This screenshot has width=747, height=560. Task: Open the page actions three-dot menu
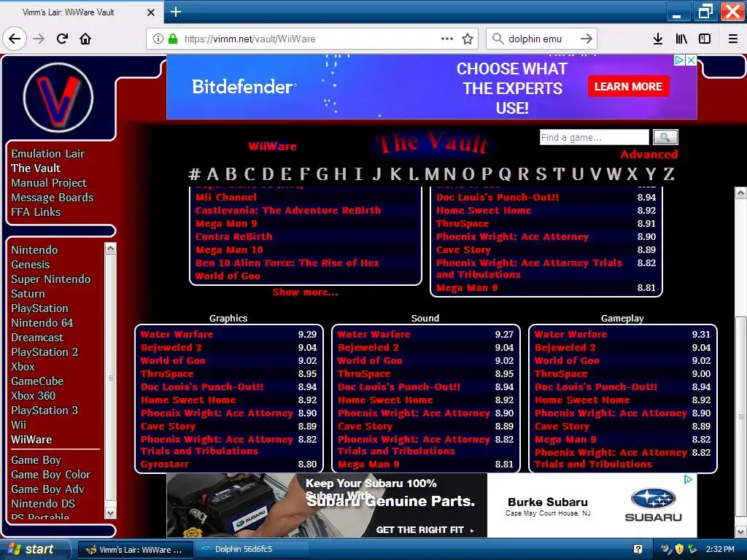447,39
